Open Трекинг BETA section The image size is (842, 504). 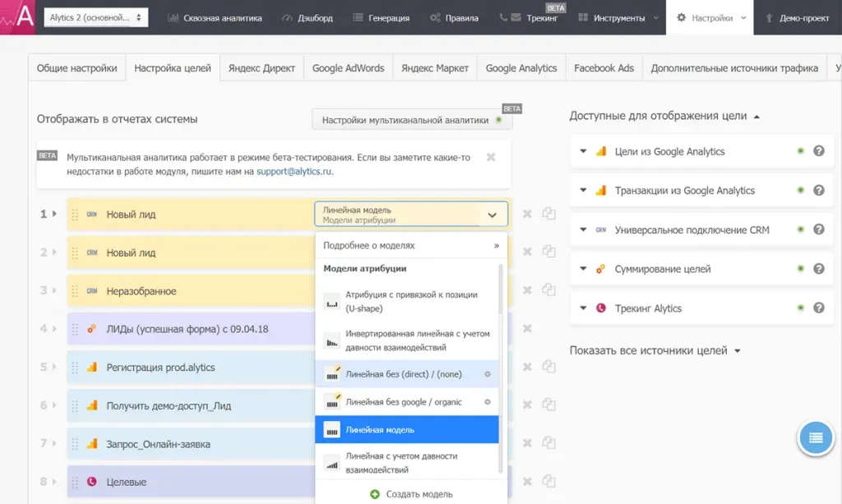pos(529,18)
